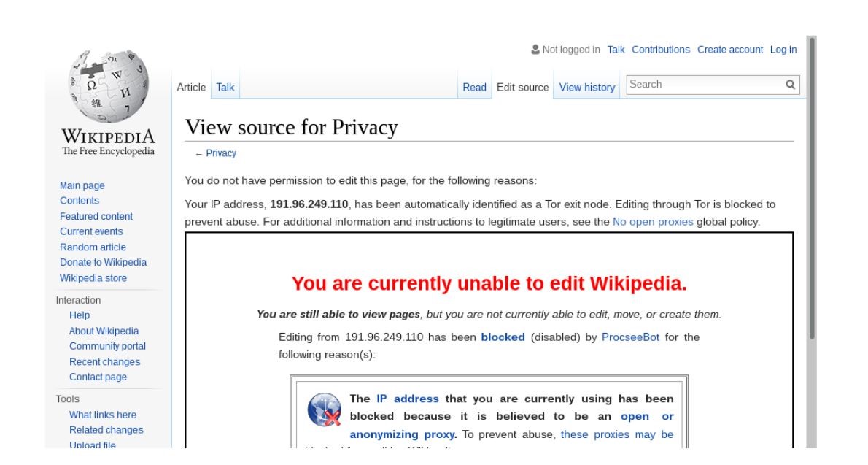Open the ProcseeBot user link
This screenshot has width=868, height=465.
(630, 337)
